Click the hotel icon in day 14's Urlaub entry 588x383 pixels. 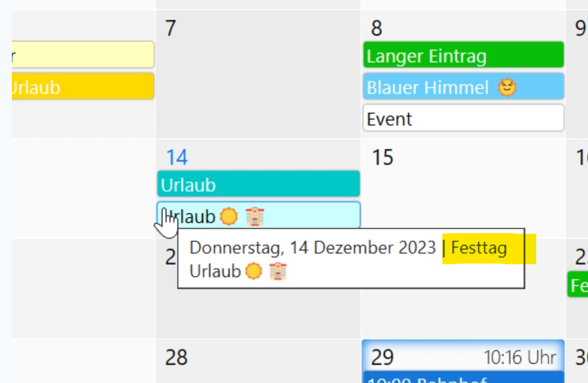[x=254, y=216]
